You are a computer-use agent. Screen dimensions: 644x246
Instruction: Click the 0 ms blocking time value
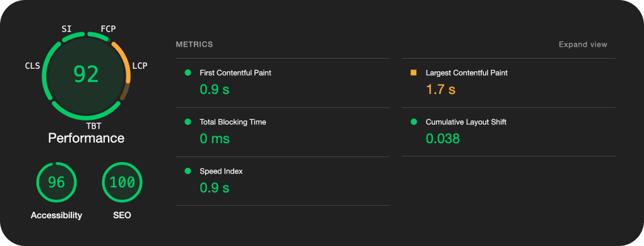point(215,139)
